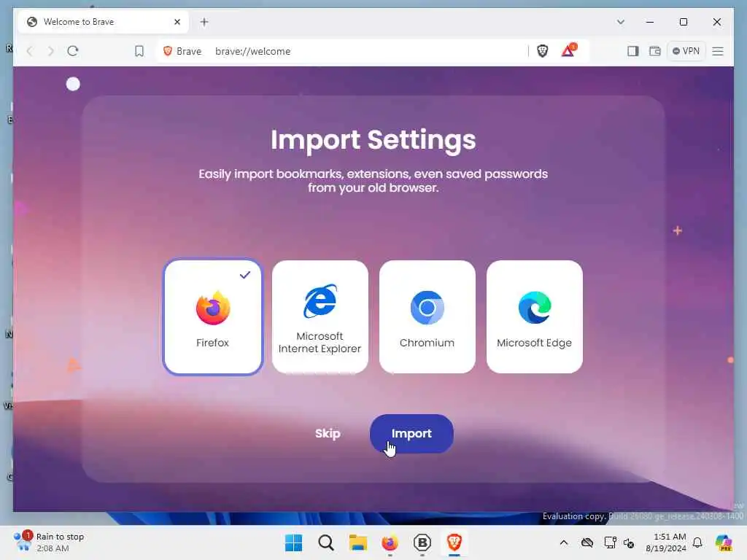
Task: Open the Rain to stop weather widget
Action: pyautogui.click(x=49, y=542)
